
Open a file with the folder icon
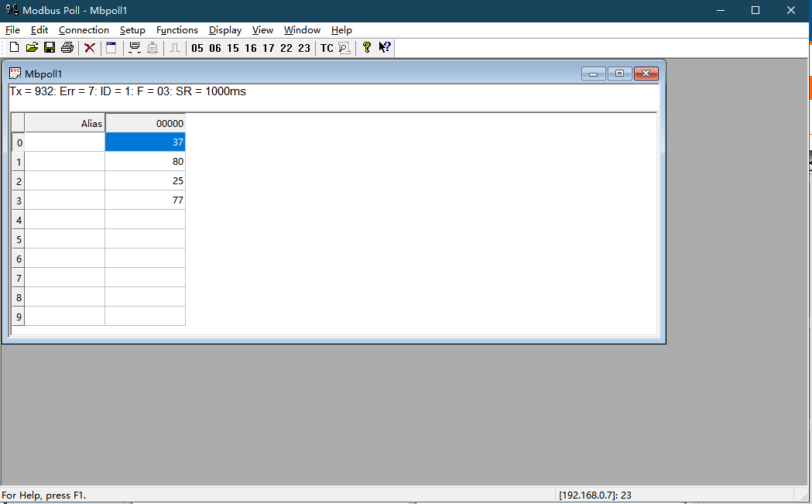(x=32, y=48)
